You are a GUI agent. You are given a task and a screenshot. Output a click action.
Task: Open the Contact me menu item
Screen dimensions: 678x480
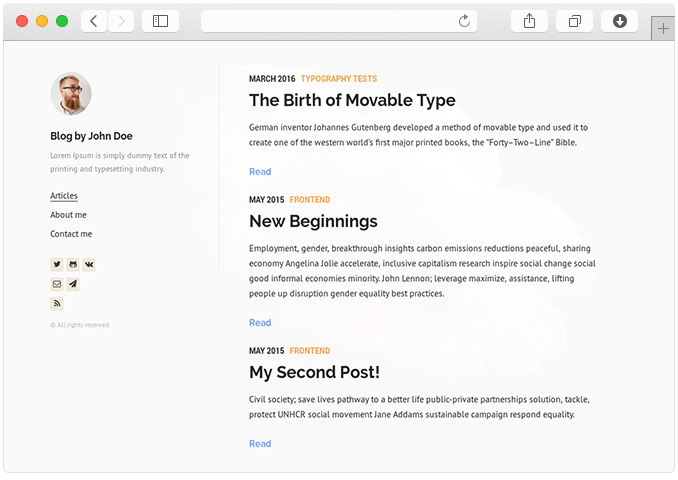click(x=71, y=234)
